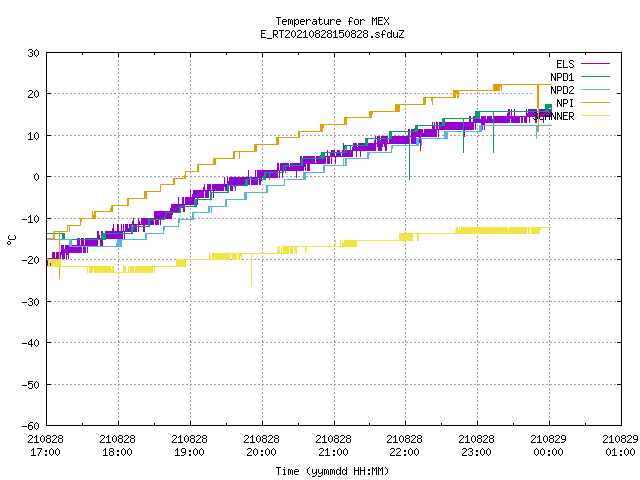The width and height of the screenshot is (640, 480).
Task: Click the orange NPI legend line sample
Action: tap(595, 103)
